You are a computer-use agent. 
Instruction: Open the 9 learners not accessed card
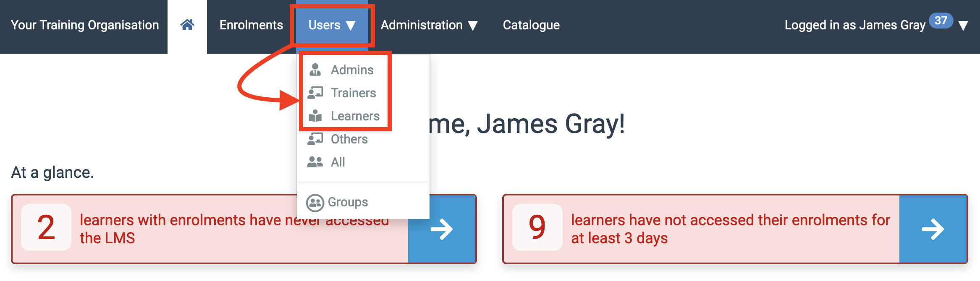coord(735,229)
